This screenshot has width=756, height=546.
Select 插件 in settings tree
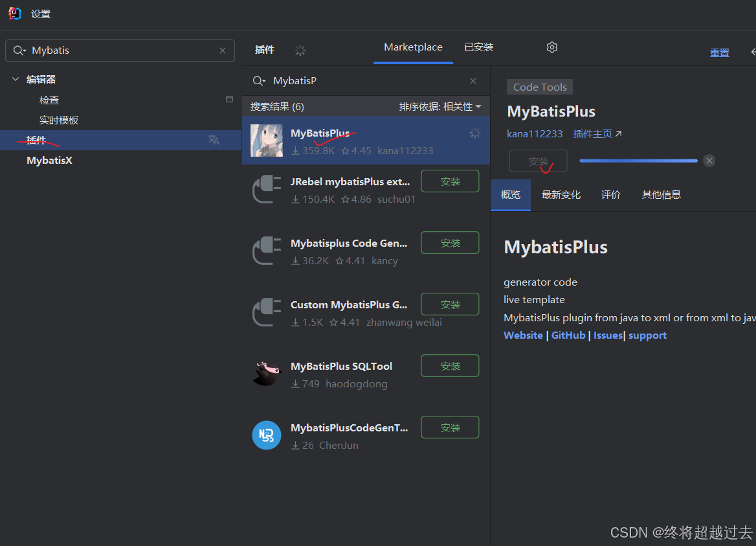coord(120,140)
